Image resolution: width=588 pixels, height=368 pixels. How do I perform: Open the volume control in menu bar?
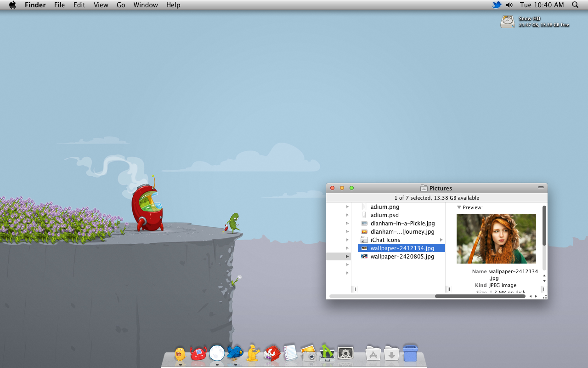pos(509,5)
